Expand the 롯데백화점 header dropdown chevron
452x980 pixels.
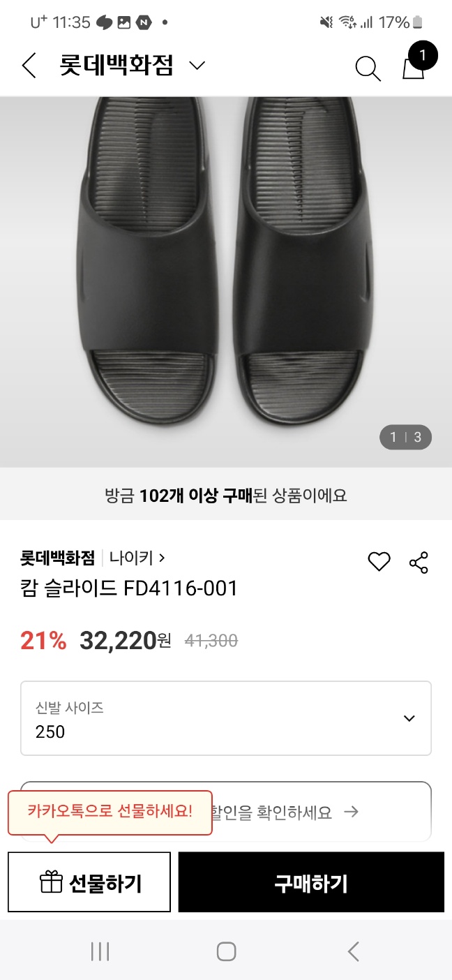click(197, 66)
